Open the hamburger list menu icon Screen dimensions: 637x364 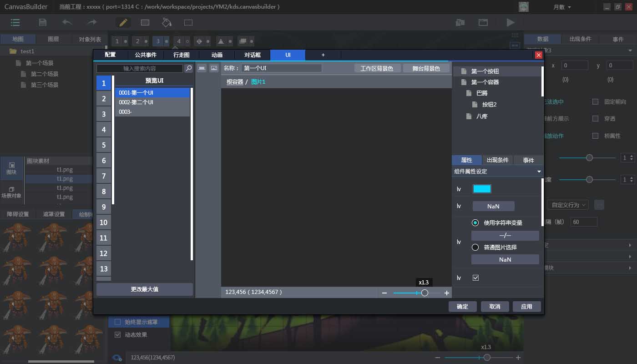coord(15,22)
